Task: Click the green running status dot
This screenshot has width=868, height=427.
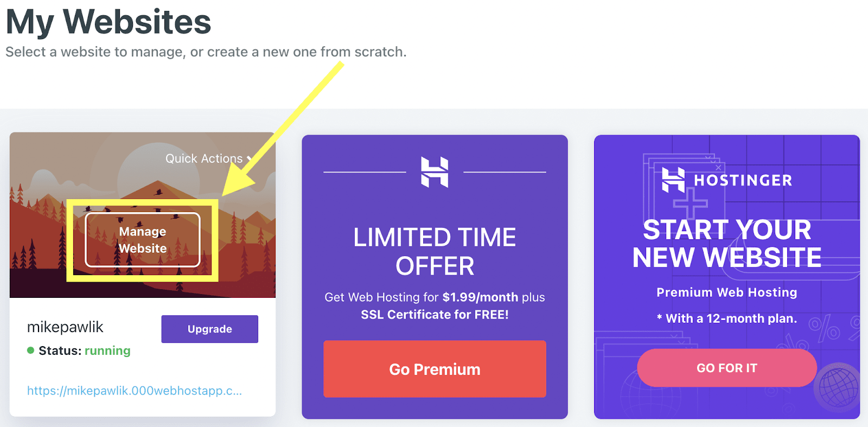Action: click(x=31, y=350)
